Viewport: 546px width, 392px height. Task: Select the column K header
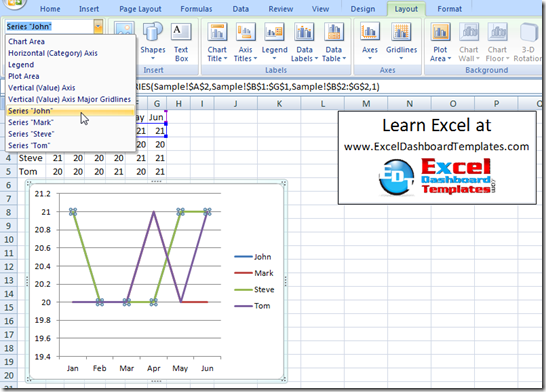coord(279,104)
